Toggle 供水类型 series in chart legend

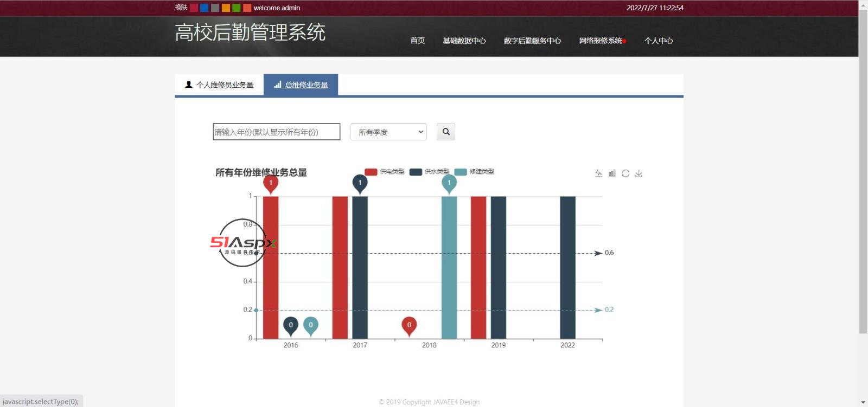point(429,172)
